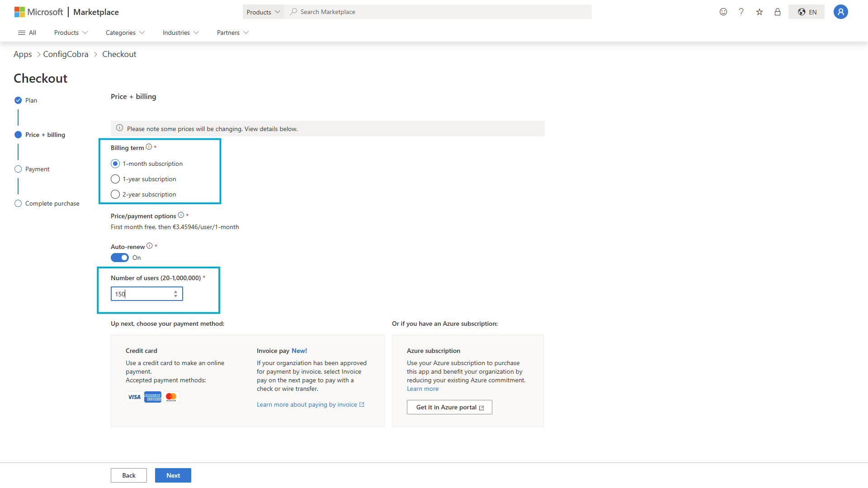Open the Industries navigation dropdown
Screen dimensions: 868x488
[181, 33]
